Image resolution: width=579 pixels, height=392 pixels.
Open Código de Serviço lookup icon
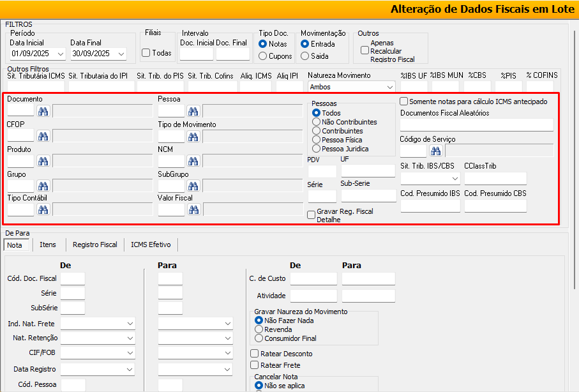435,151
